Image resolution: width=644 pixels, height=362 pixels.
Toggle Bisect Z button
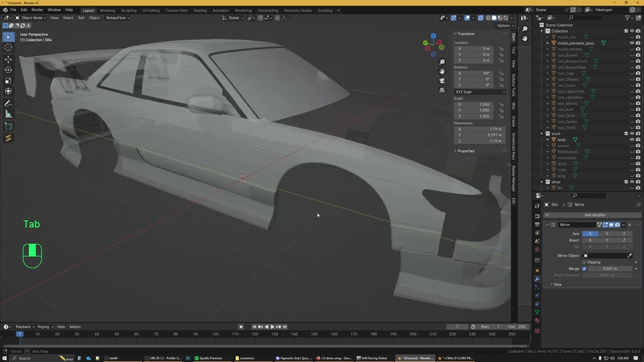tap(624, 240)
